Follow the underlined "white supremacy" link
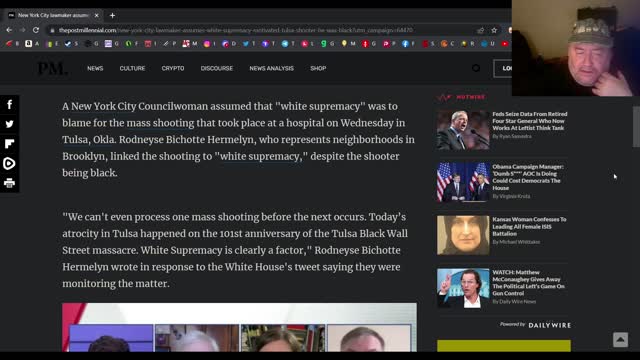The image size is (640, 360). pos(261,157)
